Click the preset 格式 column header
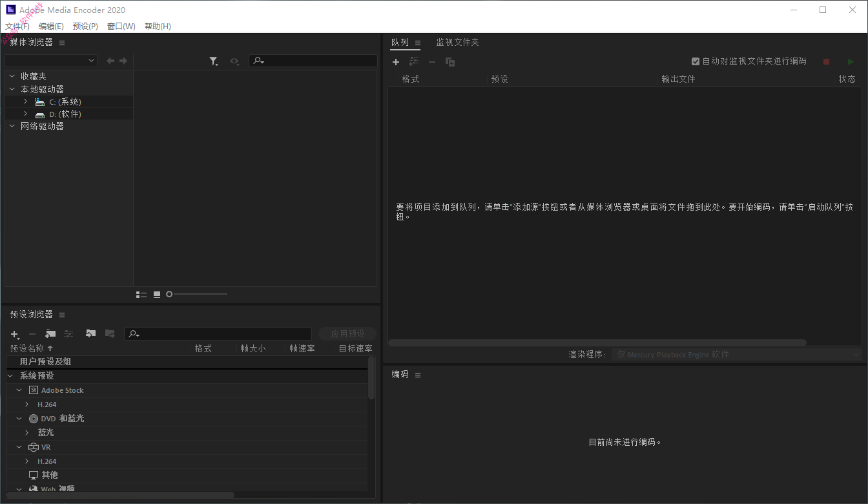Viewport: 868px width, 504px height. [x=203, y=348]
